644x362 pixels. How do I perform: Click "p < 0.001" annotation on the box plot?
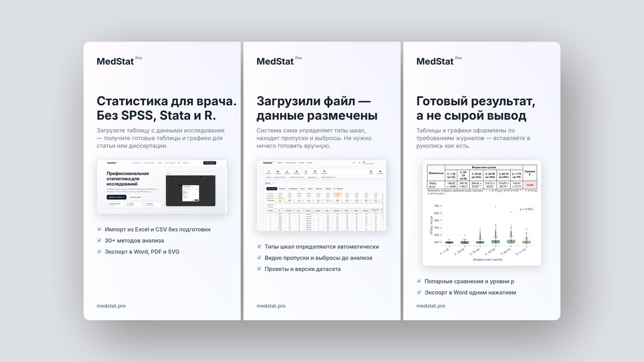[526, 209]
